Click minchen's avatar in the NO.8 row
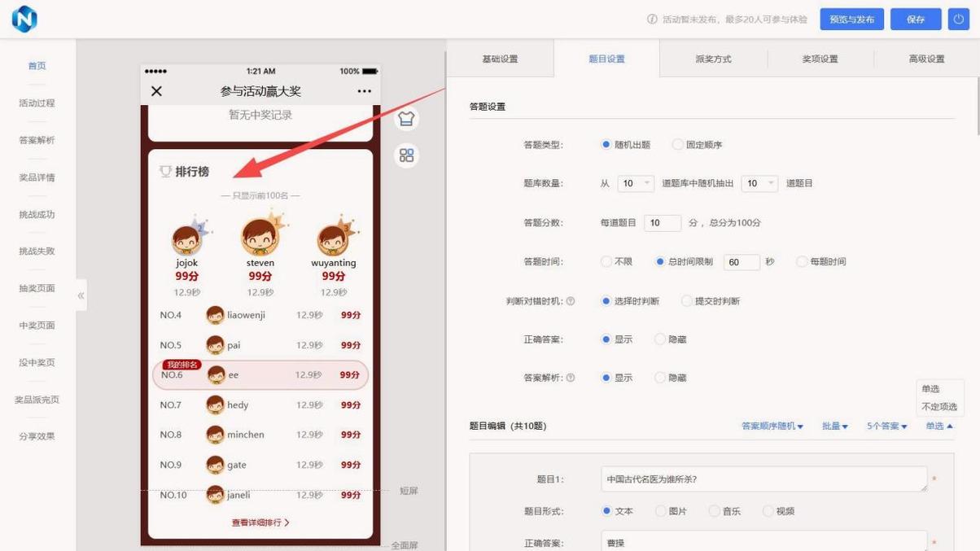This screenshot has width=980, height=551. 215,435
